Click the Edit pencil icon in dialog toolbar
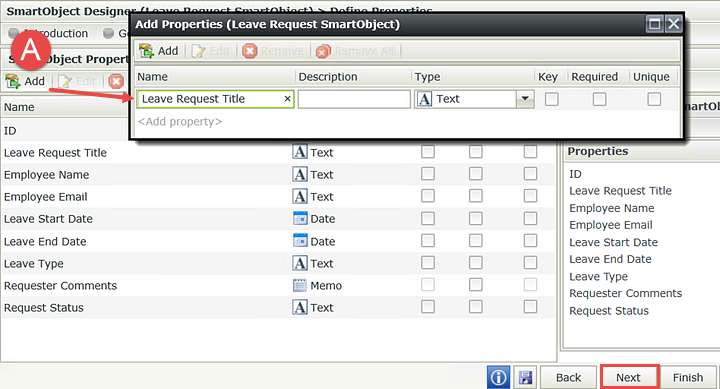 (x=198, y=51)
